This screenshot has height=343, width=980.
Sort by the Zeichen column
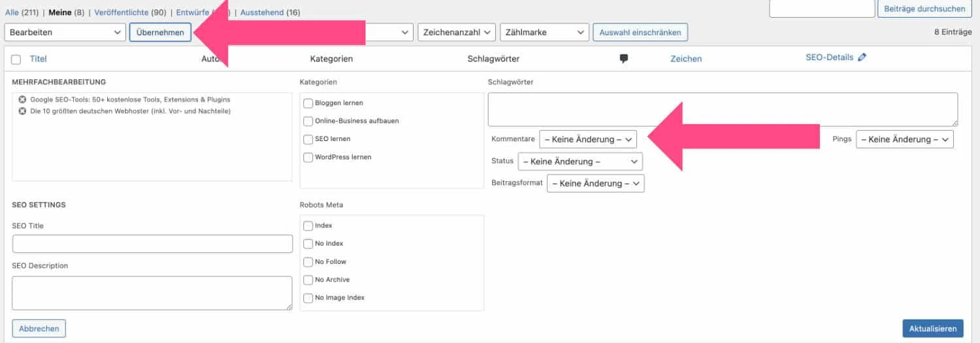coord(686,59)
